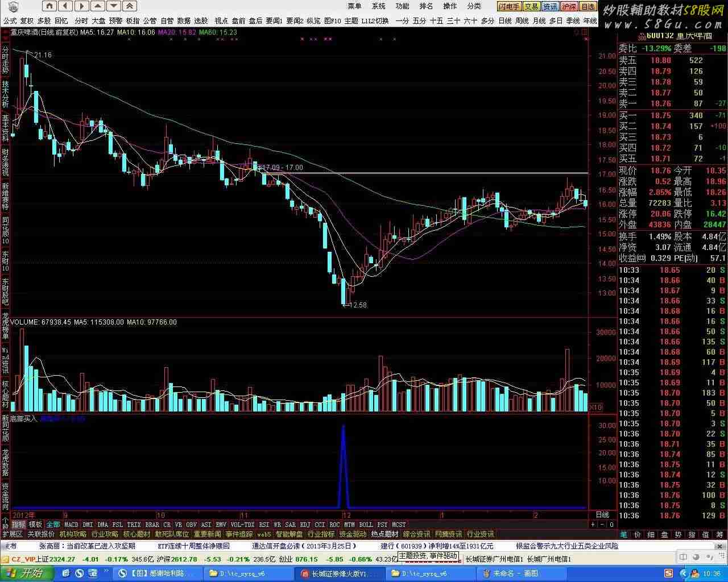Screen dimensions: 728x582
Task: Open the 分时走势 sidebar tab
Action: click(5, 60)
